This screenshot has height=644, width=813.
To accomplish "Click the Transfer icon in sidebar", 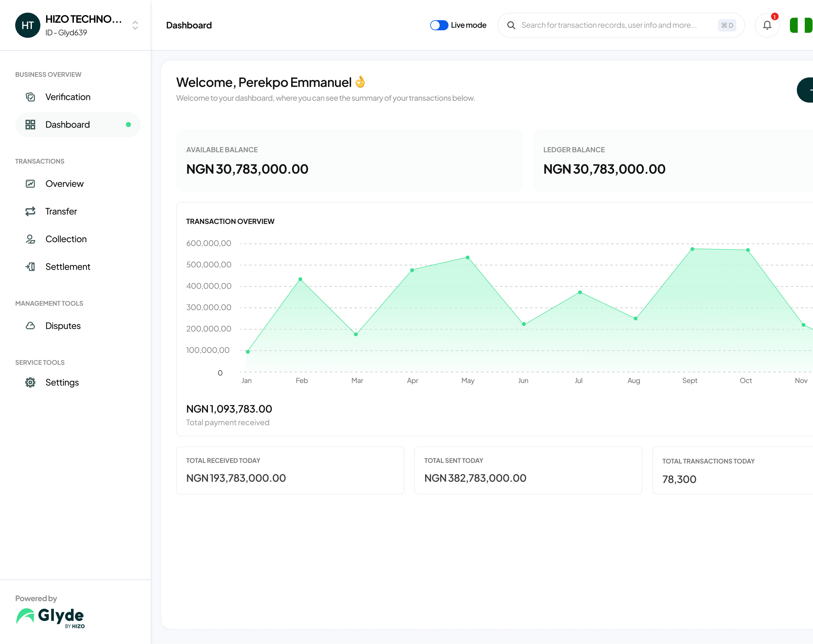I will (x=30, y=211).
